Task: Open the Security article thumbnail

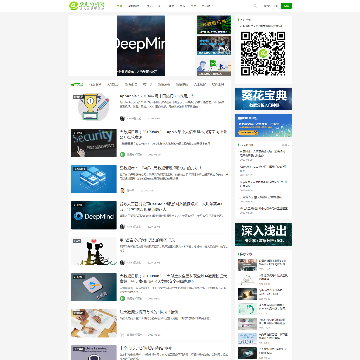Action: click(x=94, y=143)
